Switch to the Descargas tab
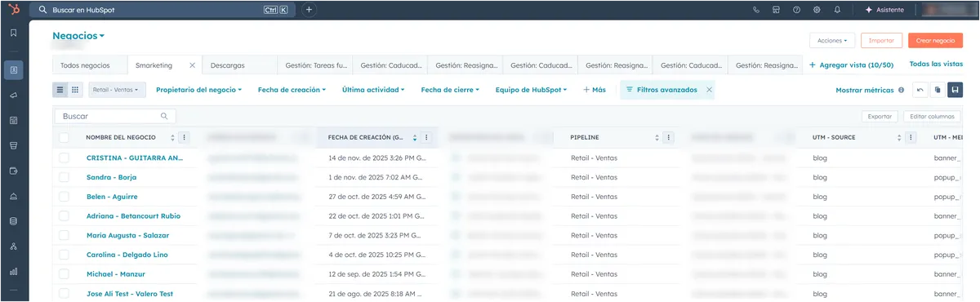The width and height of the screenshot is (980, 302). [239, 65]
